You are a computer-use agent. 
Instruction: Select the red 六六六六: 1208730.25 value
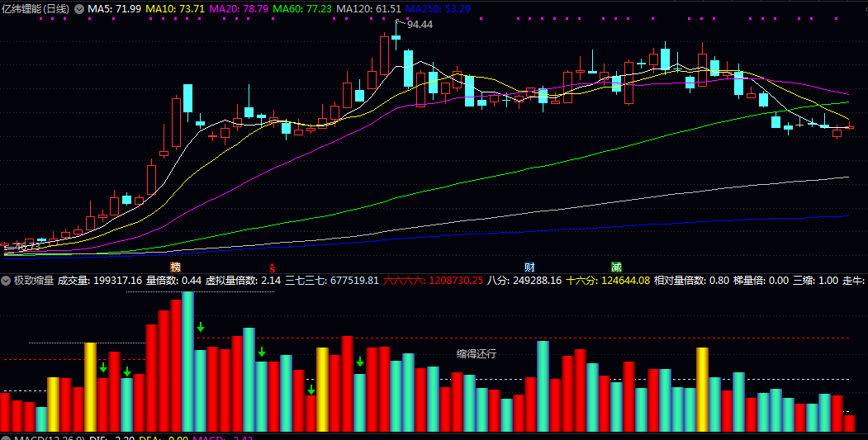click(433, 281)
